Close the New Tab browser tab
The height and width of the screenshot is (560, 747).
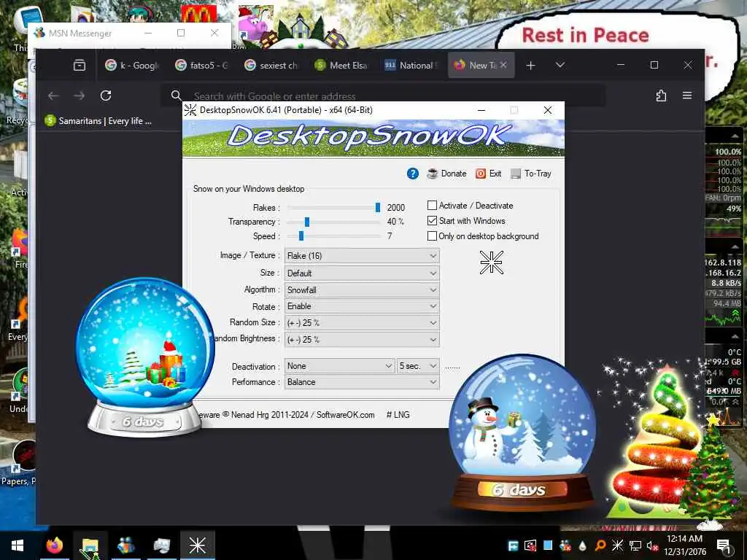503,65
